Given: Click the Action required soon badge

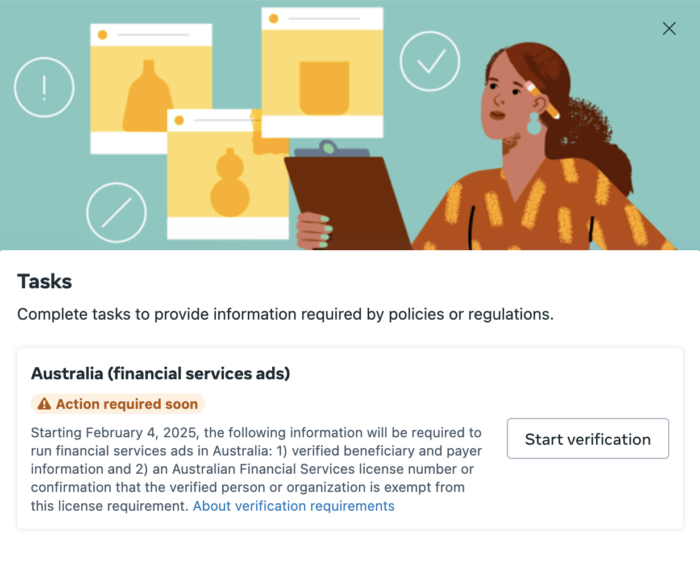Looking at the screenshot, I should [118, 404].
